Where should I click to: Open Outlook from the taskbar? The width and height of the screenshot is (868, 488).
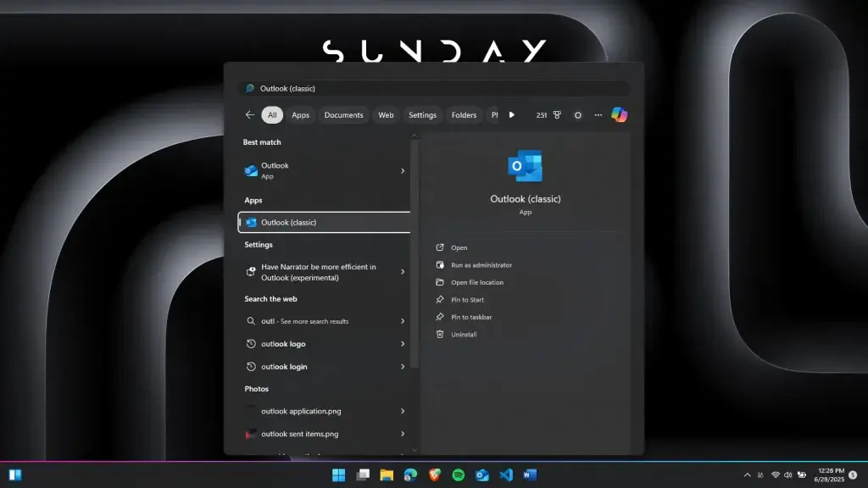pos(482,474)
